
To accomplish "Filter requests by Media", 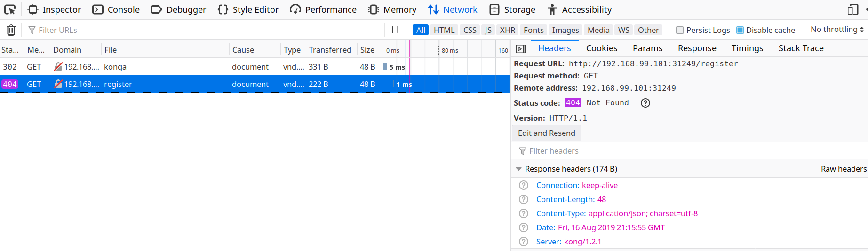I will coord(598,30).
